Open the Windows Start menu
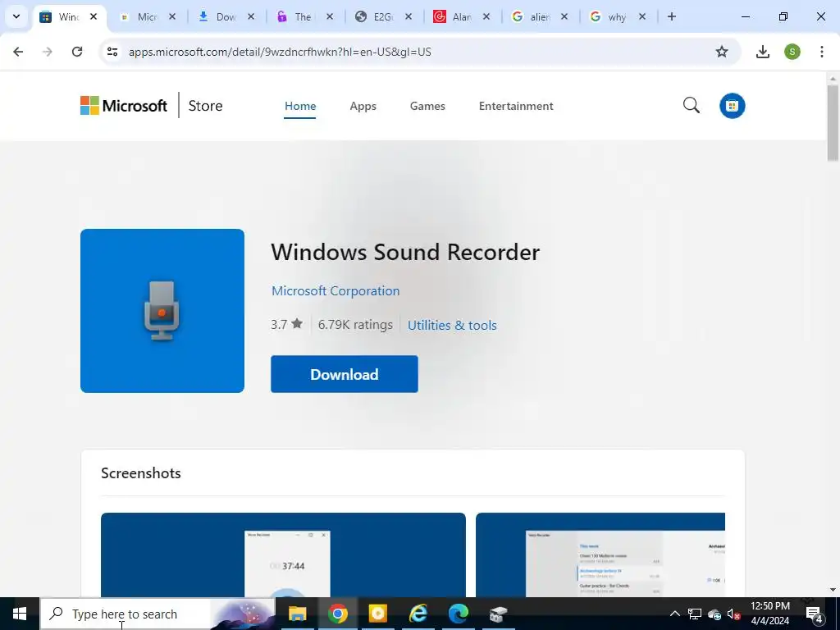Screen dimensions: 840x630 20,614
